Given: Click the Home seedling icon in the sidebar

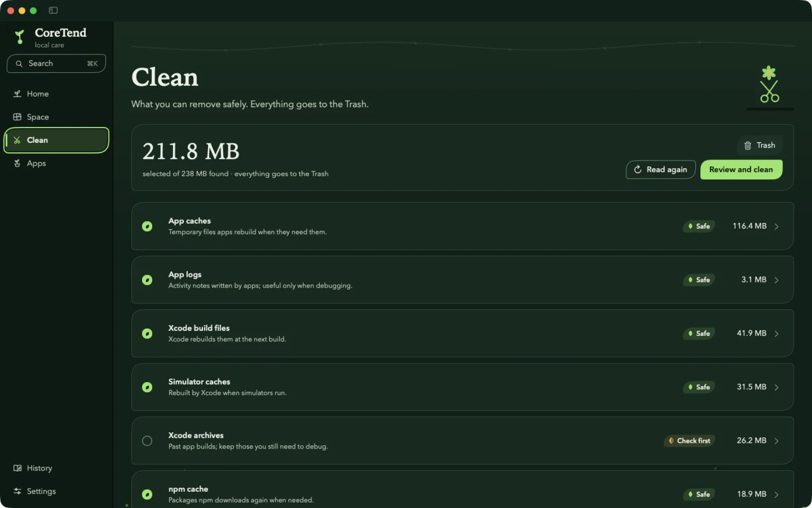Looking at the screenshot, I should pyautogui.click(x=17, y=94).
